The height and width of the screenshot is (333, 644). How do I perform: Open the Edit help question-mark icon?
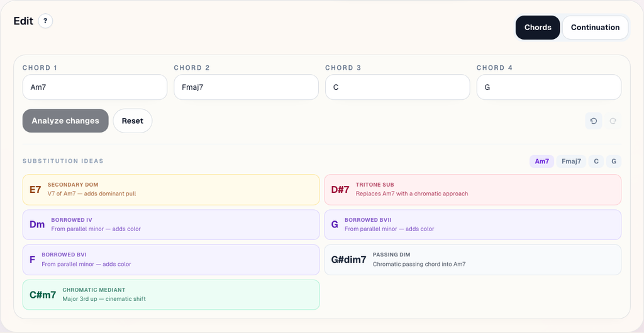45,21
